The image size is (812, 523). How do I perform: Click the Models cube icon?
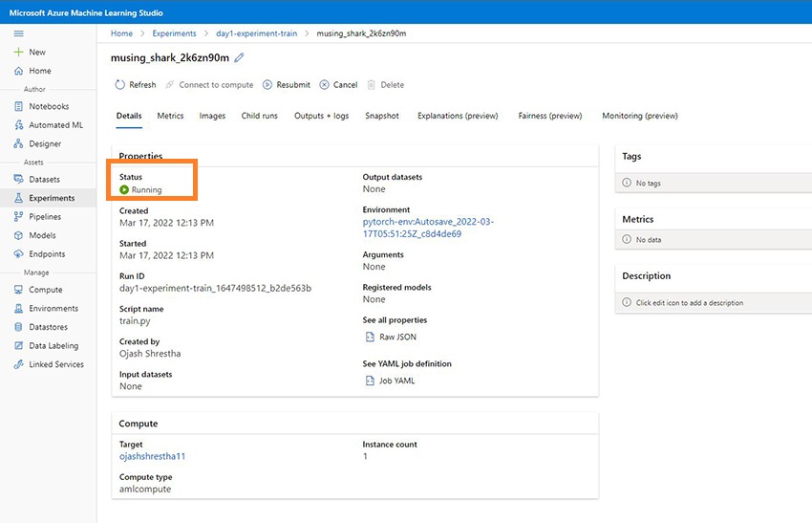tap(19, 235)
